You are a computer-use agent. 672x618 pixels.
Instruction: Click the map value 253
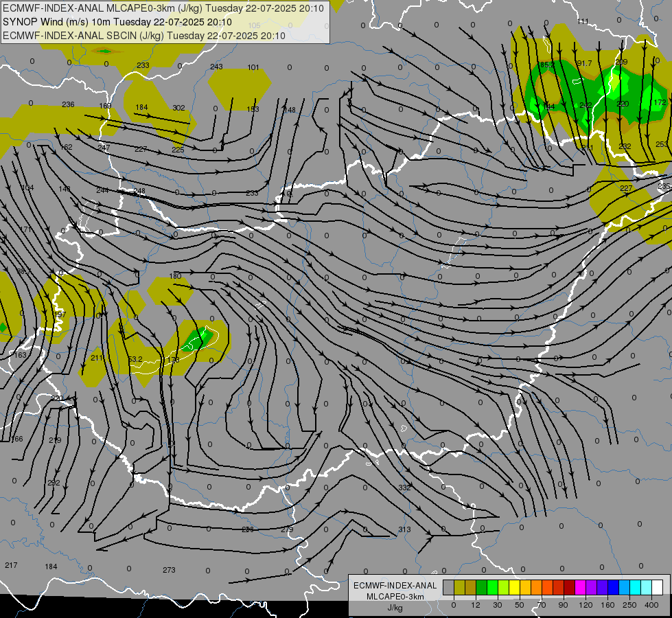pos(662,144)
